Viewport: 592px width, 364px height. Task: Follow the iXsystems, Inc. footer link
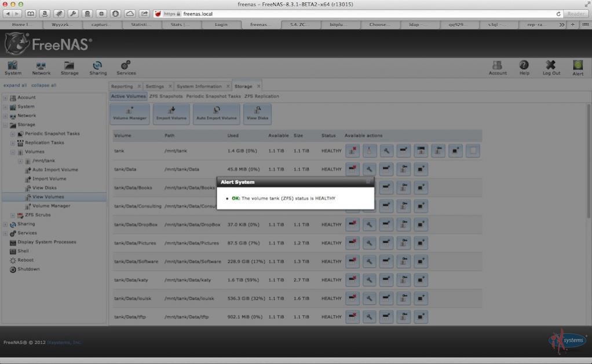(x=64, y=343)
